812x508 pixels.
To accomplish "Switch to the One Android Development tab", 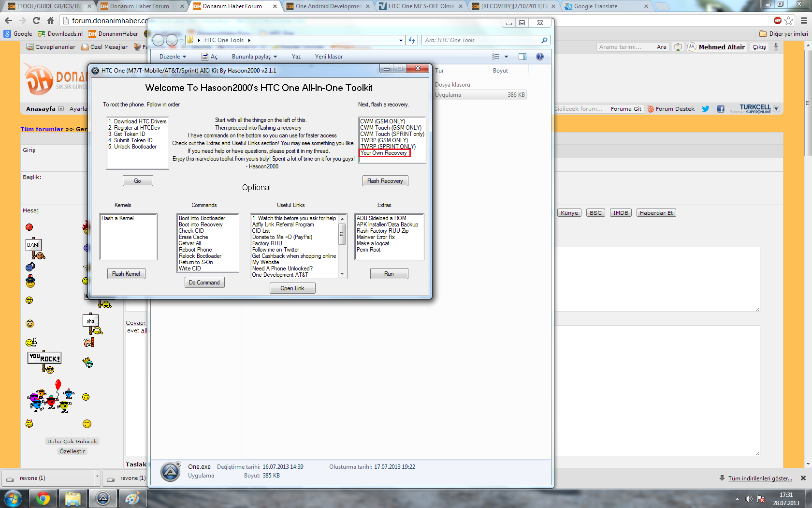I will [328, 6].
